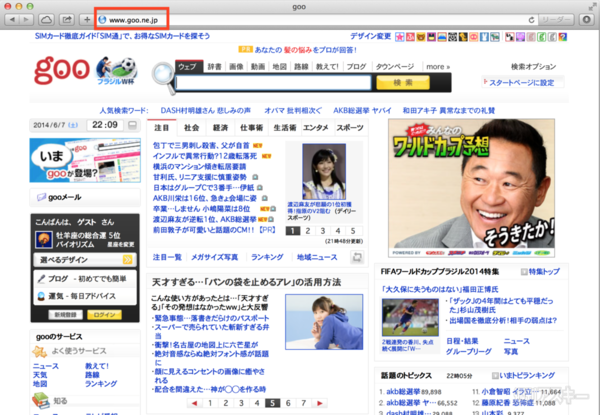Select the 地図 search tab
Screen dimensions: 600x415
(x=279, y=67)
